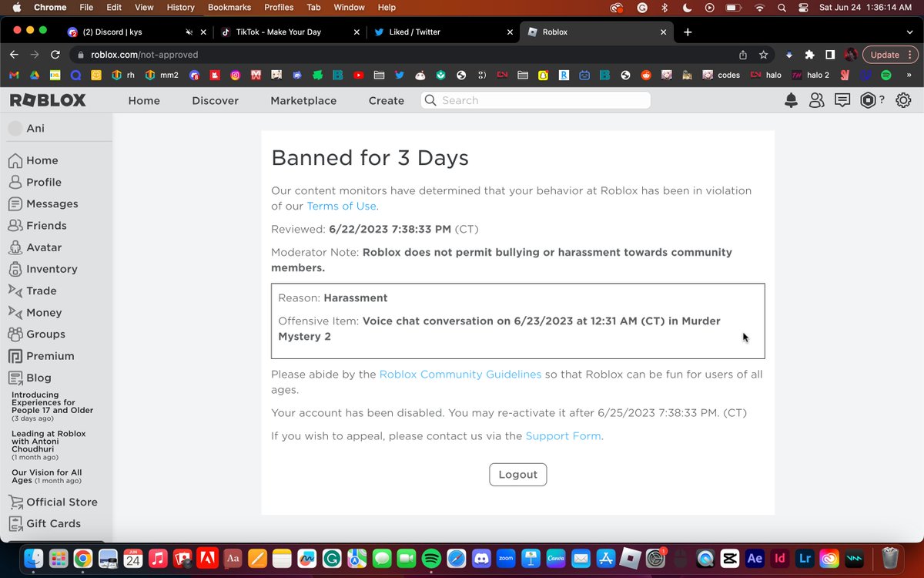
Task: Go back with browser back arrow
Action: click(14, 55)
